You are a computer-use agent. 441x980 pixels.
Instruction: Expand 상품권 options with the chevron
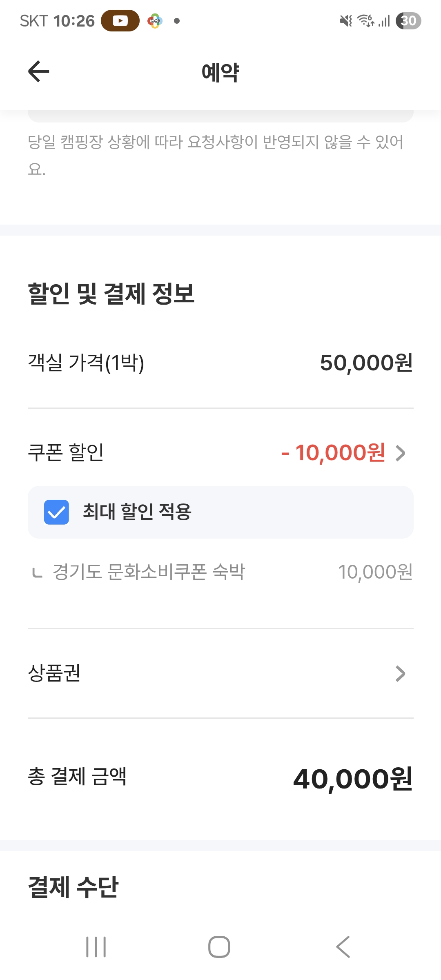(x=401, y=674)
